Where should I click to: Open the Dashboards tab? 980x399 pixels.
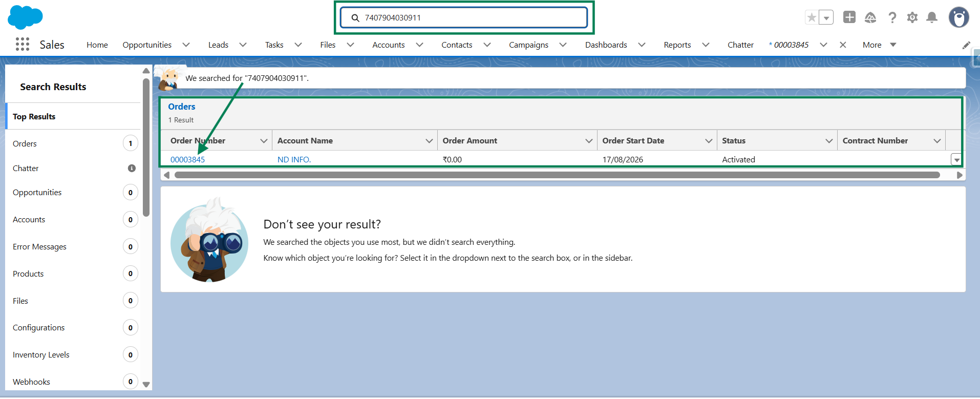pyautogui.click(x=606, y=45)
